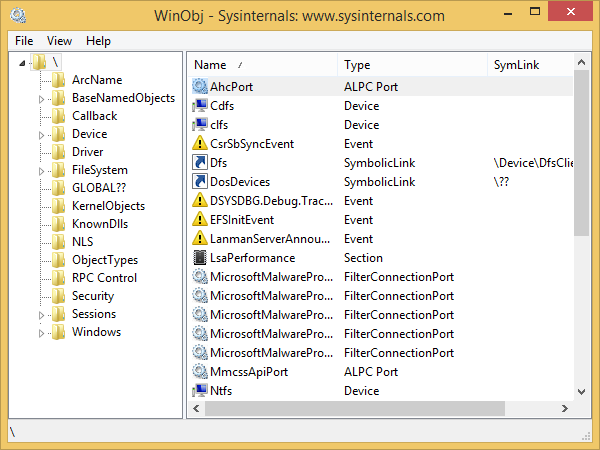The image size is (600, 450).
Task: Sort list by Name column header
Action: [x=262, y=65]
